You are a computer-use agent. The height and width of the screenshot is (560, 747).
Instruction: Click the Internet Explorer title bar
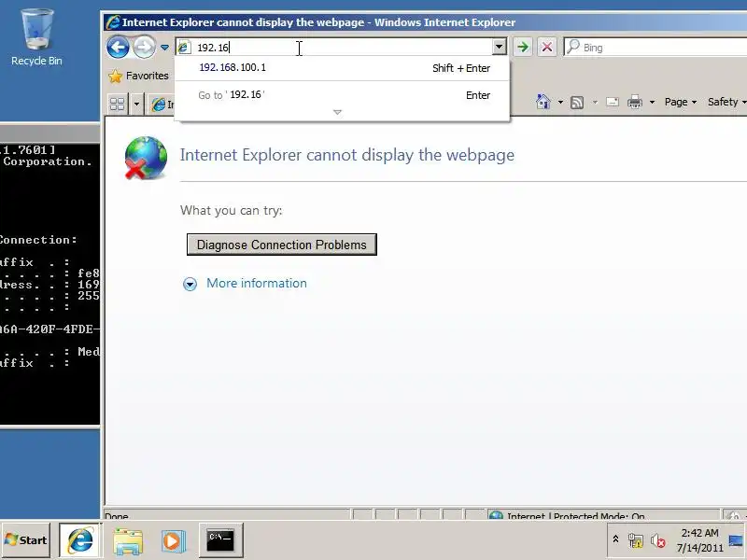coord(425,21)
